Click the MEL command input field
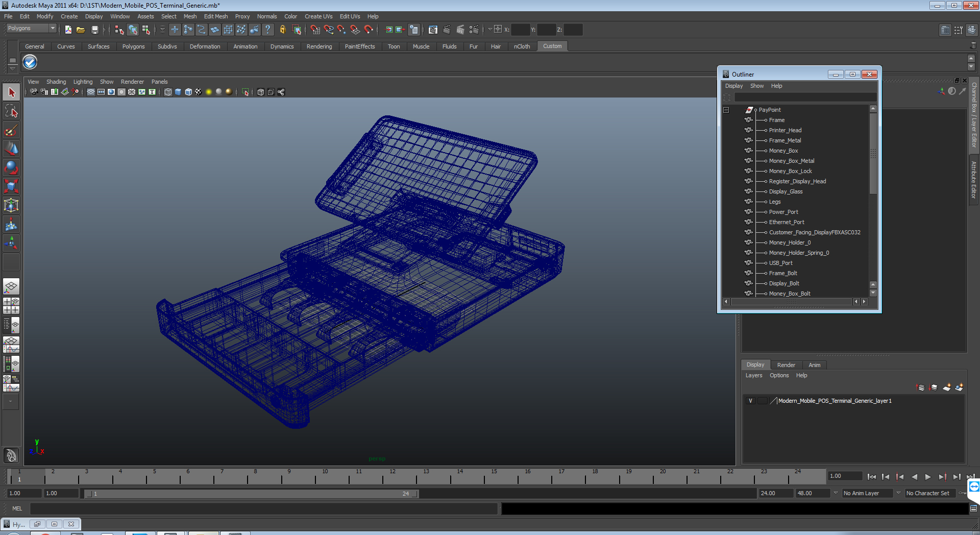Image resolution: width=980 pixels, height=535 pixels. (263, 508)
